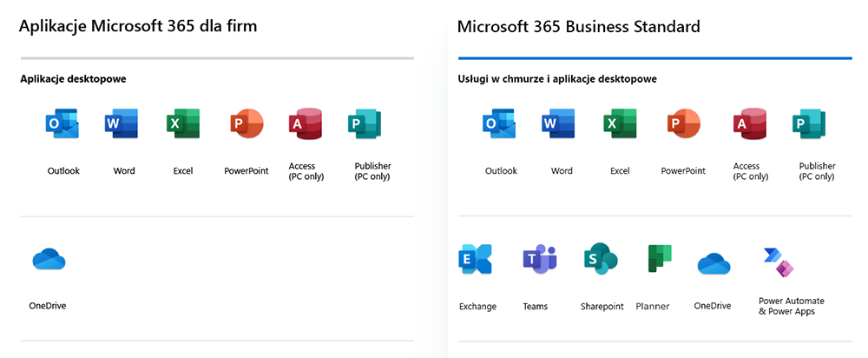This screenshot has width=868, height=358.
Task: Open the Planner icon
Action: tap(660, 258)
